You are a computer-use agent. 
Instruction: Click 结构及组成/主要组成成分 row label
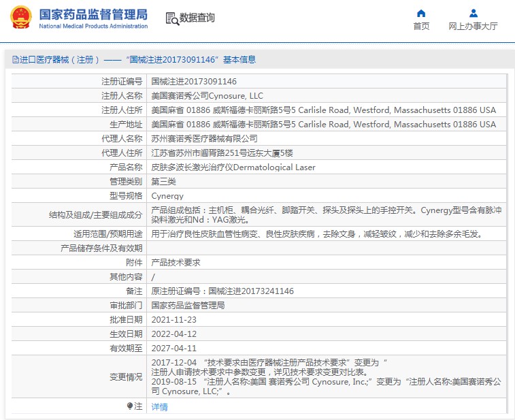pos(95,215)
